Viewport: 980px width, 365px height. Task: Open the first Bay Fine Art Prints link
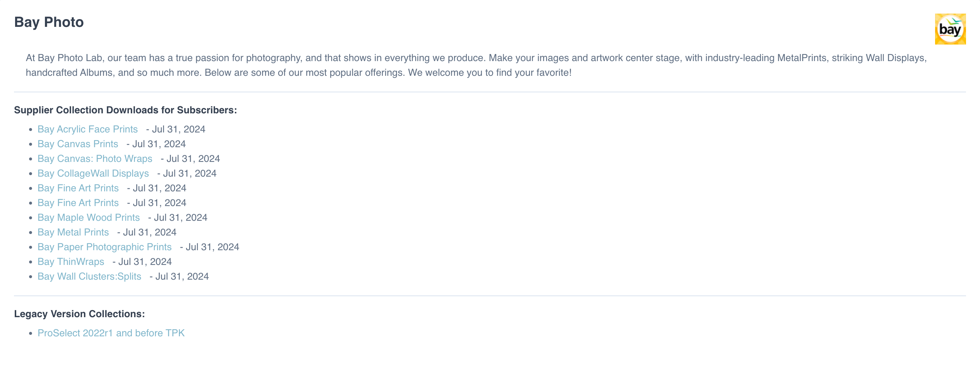pos(78,188)
